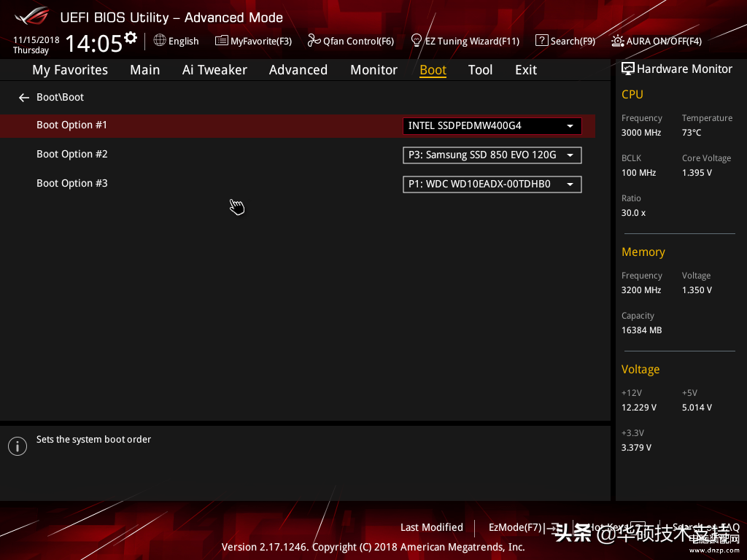Image resolution: width=747 pixels, height=560 pixels.
Task: Click Ratio value 30.0 x
Action: coord(633,212)
